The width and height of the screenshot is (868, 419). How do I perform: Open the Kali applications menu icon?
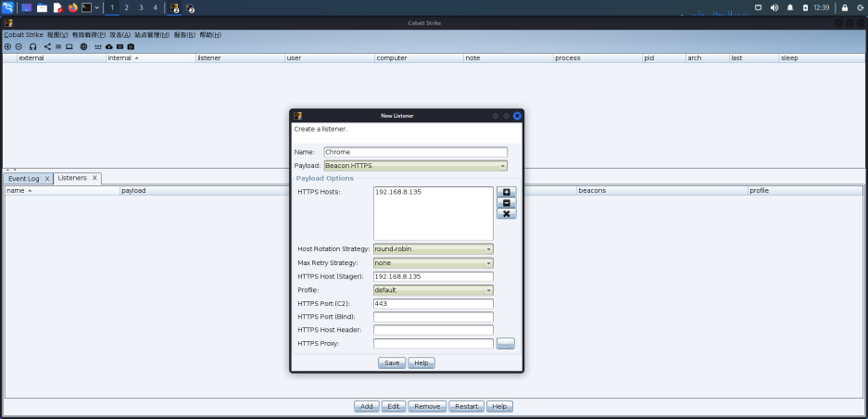coord(7,7)
